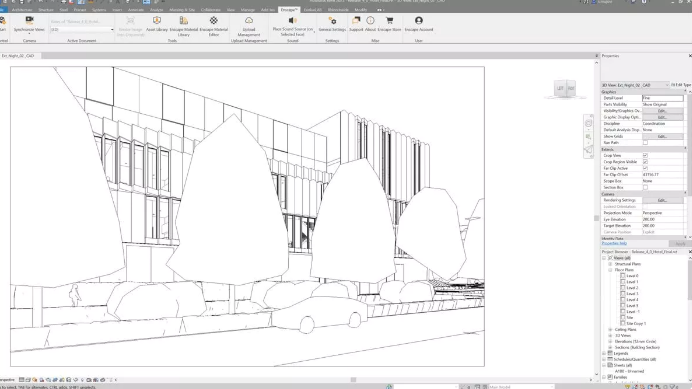Viewport: 692px width, 389px height.
Task: Click the Level 0 floor plan icon
Action: click(623, 276)
